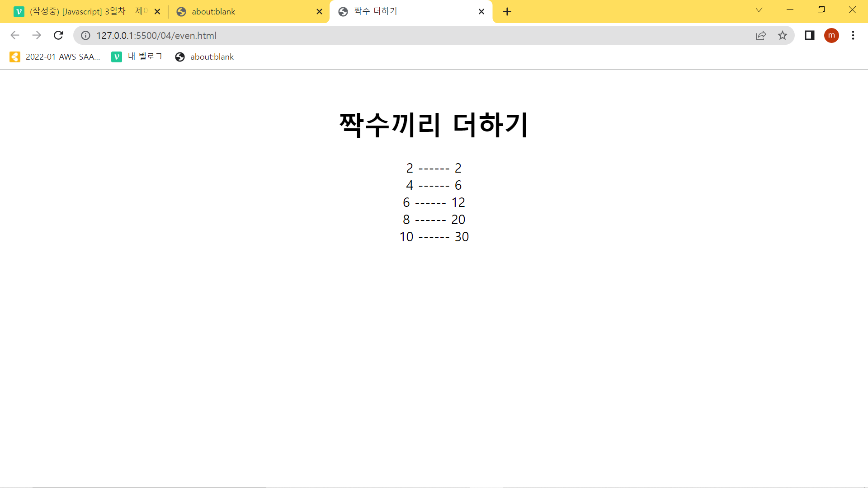Reload the current page
The width and height of the screenshot is (868, 488).
(x=58, y=35)
